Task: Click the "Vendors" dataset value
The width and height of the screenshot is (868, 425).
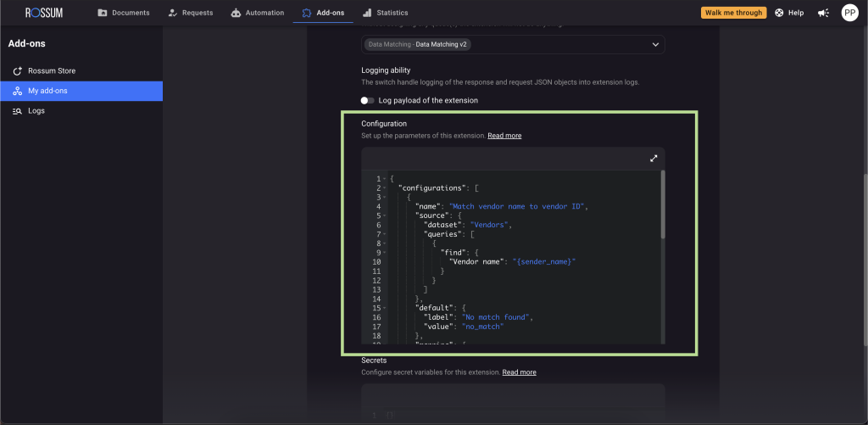Action: [x=489, y=225]
